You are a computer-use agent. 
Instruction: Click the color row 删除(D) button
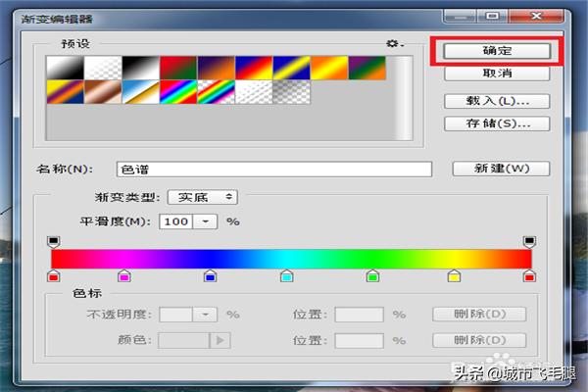pos(479,340)
